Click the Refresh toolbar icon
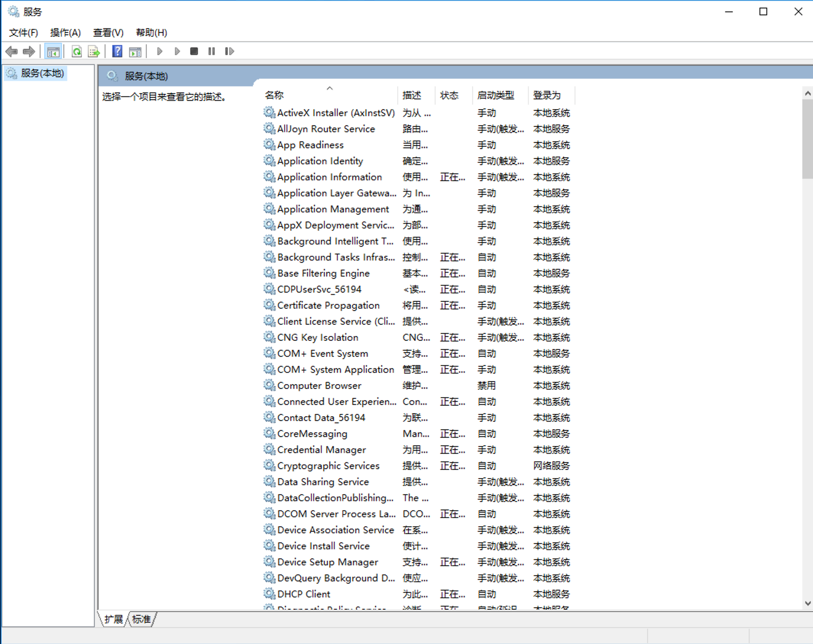The image size is (813, 644). [x=77, y=51]
